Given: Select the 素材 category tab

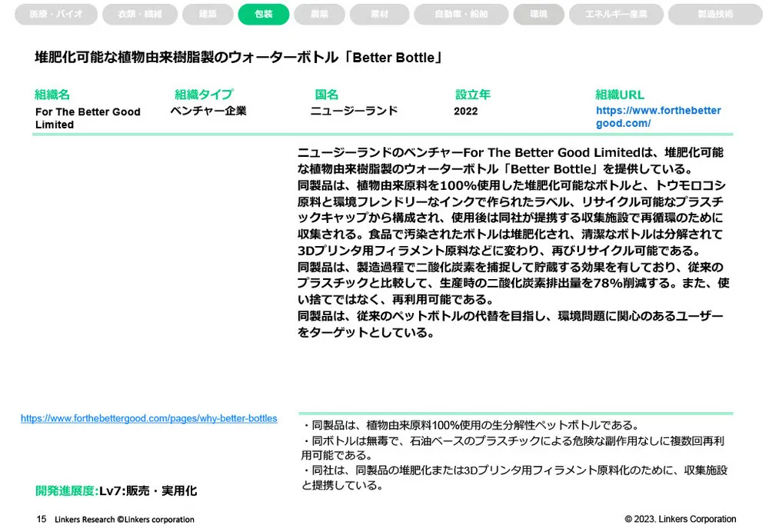Looking at the screenshot, I should click(x=379, y=14).
